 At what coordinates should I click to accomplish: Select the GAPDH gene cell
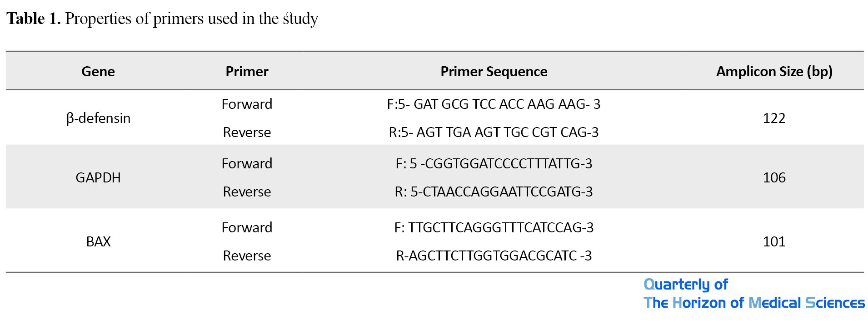(98, 177)
